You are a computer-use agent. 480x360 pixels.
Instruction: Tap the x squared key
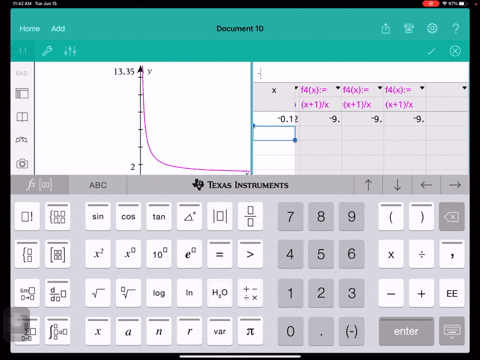click(98, 254)
